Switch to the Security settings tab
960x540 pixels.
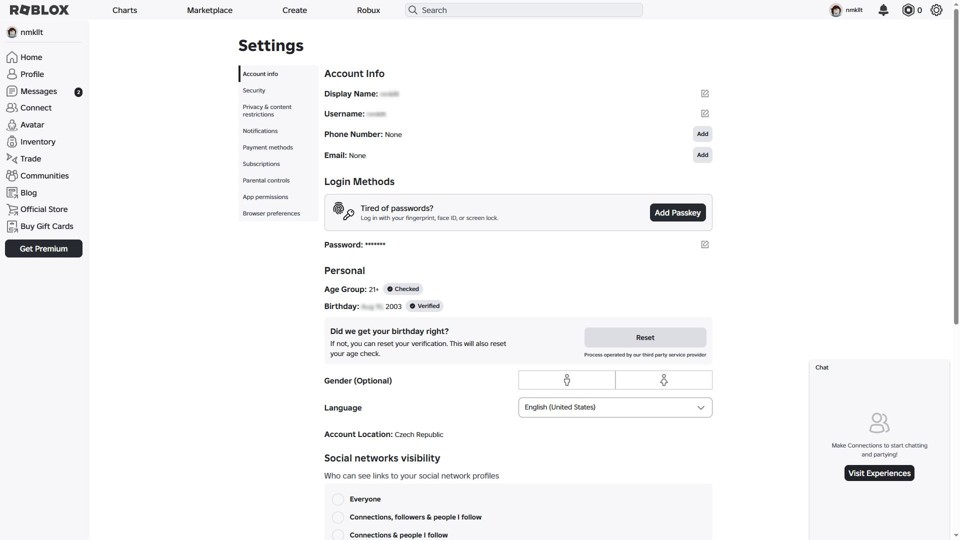click(x=254, y=91)
